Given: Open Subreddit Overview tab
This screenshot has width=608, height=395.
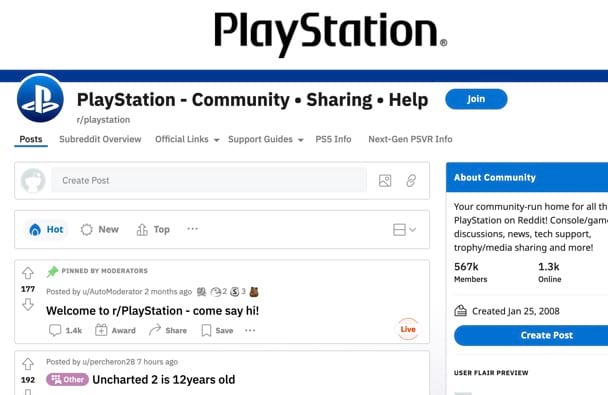Looking at the screenshot, I should [x=100, y=139].
